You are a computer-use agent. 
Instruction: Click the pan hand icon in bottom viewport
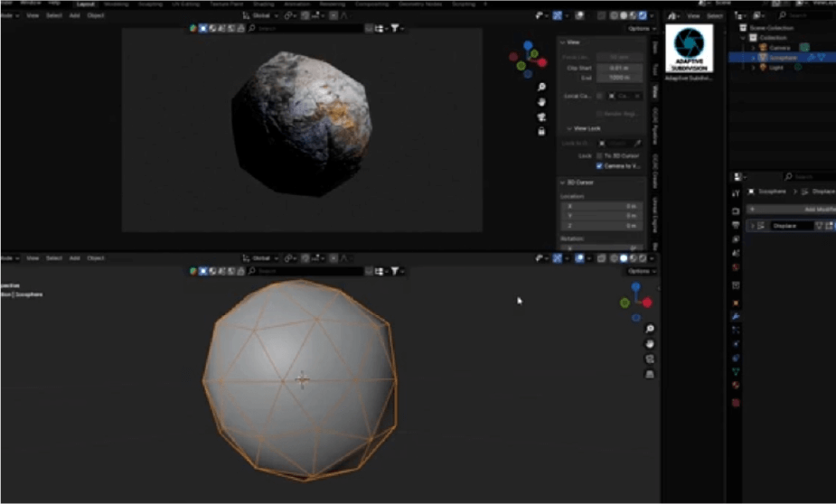650,344
